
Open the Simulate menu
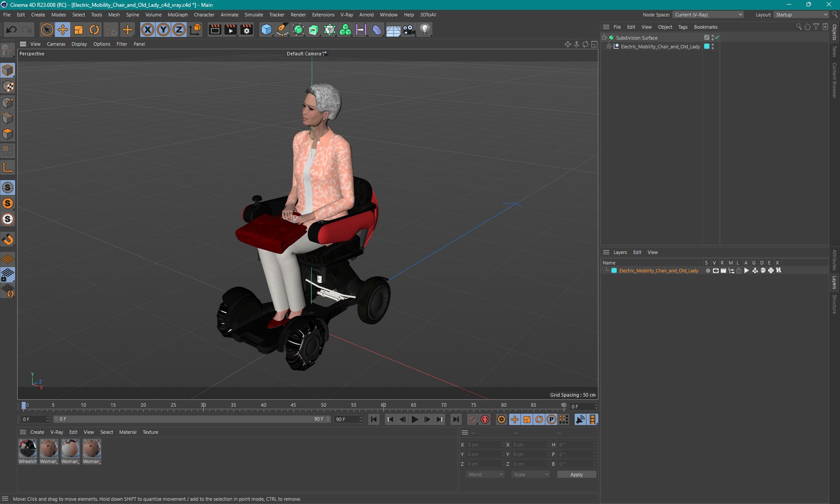click(x=254, y=15)
